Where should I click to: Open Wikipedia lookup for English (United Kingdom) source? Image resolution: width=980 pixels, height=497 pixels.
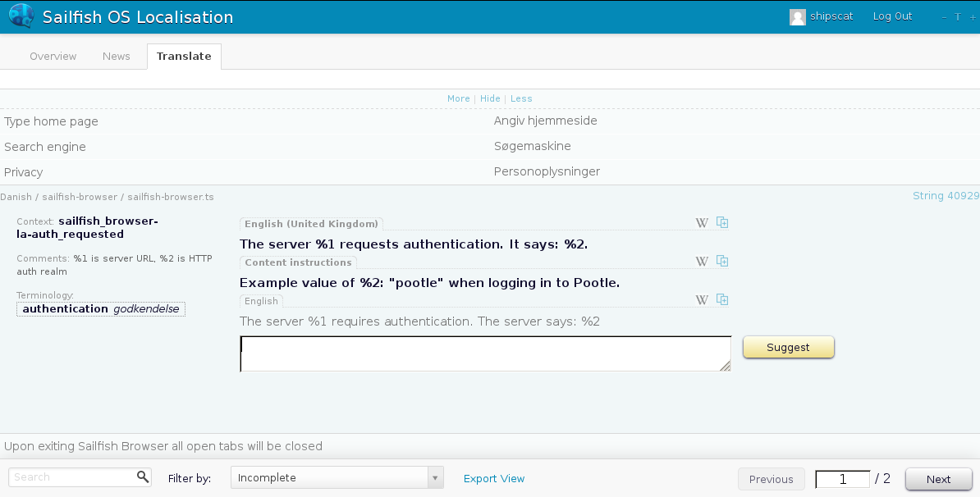point(702,223)
